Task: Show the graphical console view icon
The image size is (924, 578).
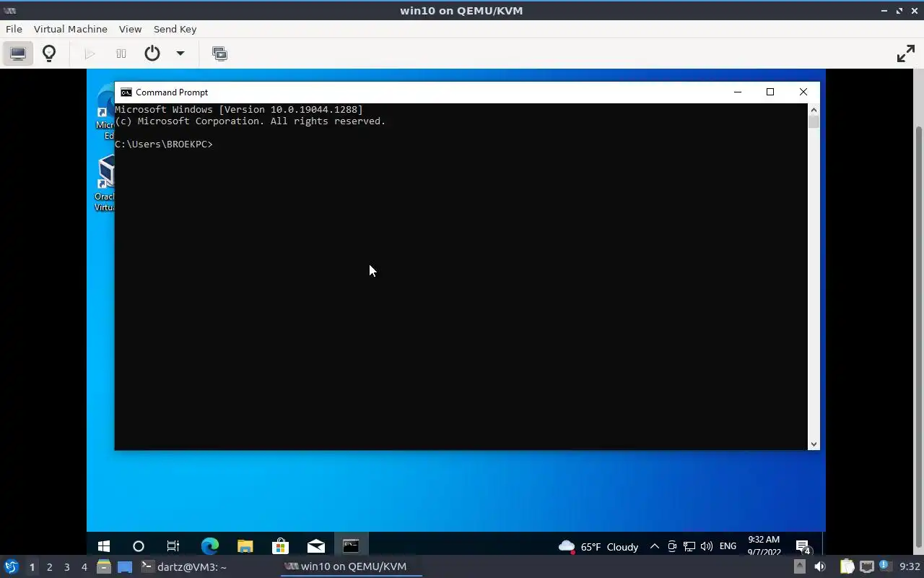Action: click(x=17, y=53)
